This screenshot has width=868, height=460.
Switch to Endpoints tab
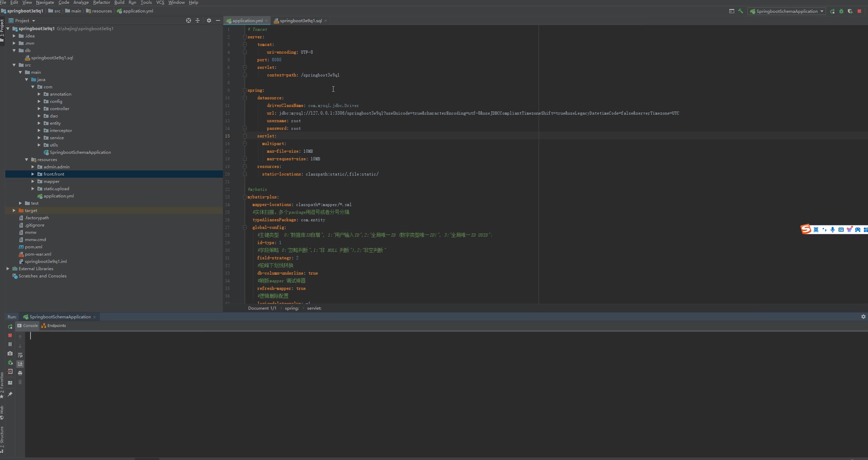coord(53,326)
